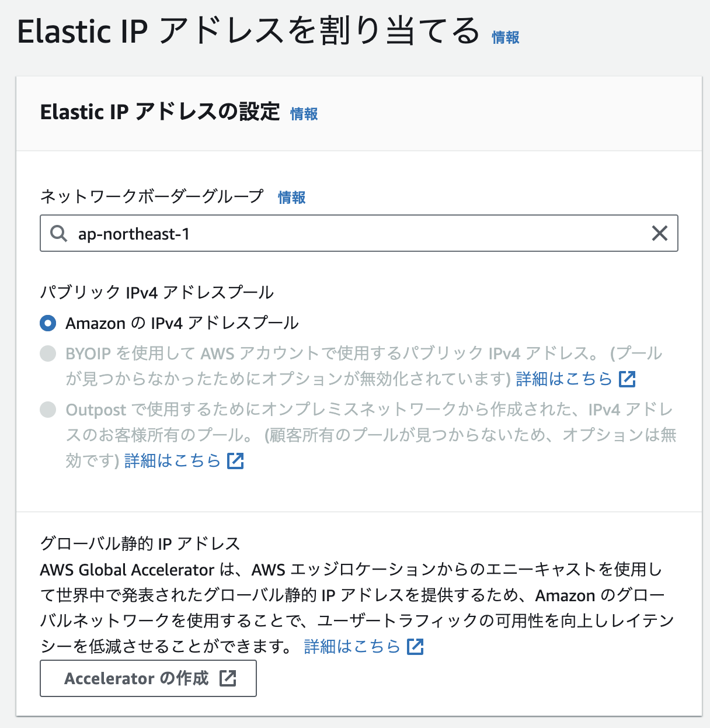Open 詳細はこちら link about Global Accelerator
This screenshot has height=728, width=710.
pyautogui.click(x=351, y=647)
